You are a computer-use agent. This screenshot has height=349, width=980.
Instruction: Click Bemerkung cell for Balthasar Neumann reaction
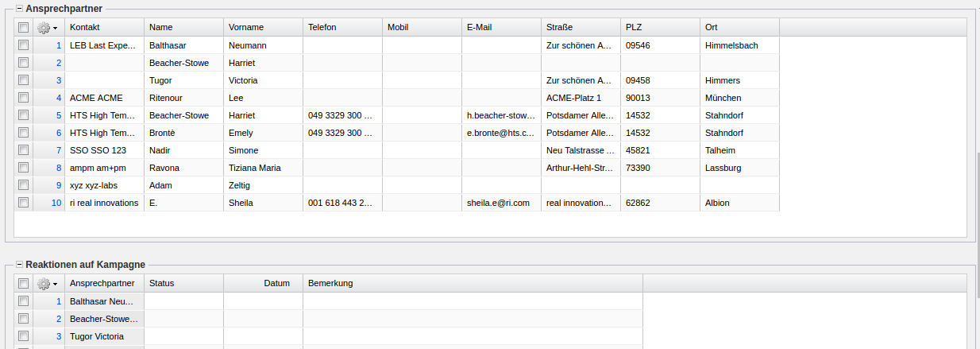tap(472, 301)
